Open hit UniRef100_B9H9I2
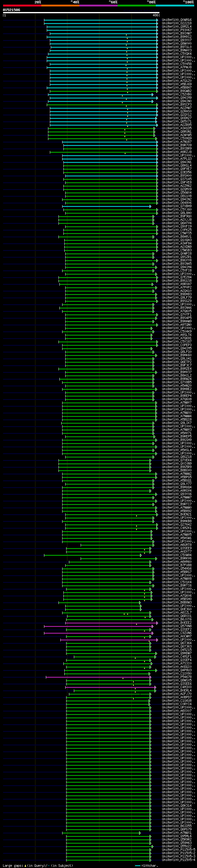The height and width of the screenshot is (868, 197). 177,37
